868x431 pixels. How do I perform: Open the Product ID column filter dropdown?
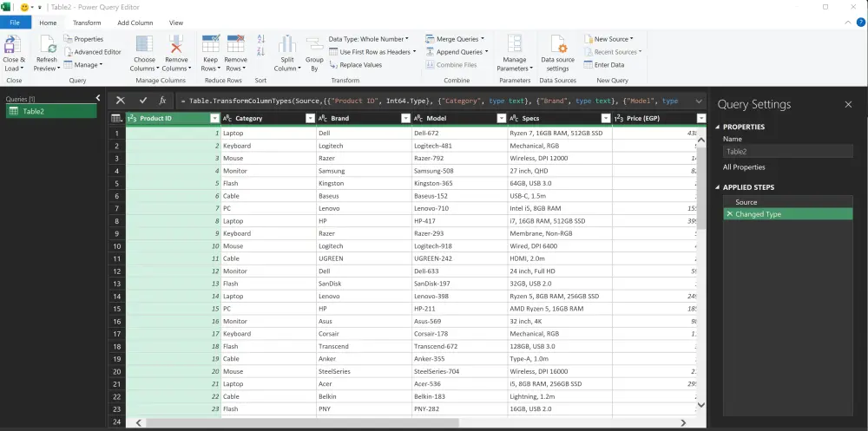214,119
